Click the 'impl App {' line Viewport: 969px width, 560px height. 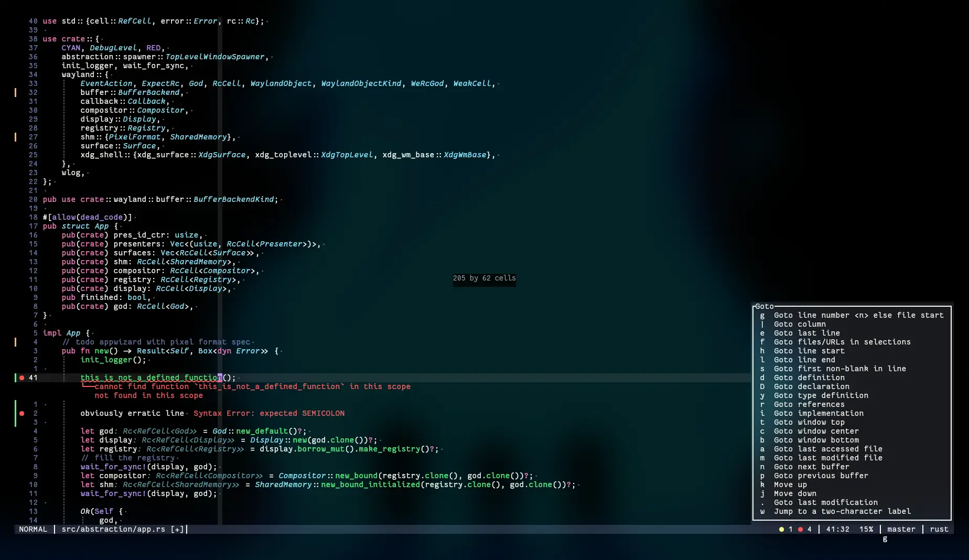point(66,333)
